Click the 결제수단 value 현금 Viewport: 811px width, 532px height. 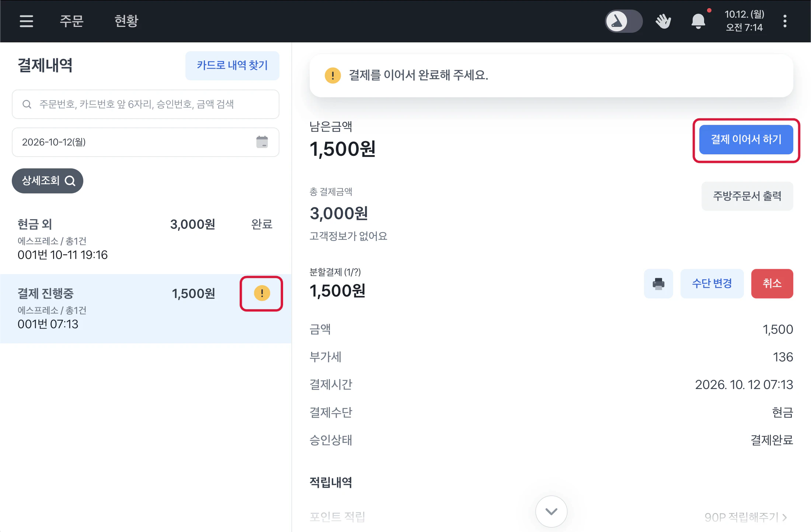click(x=782, y=412)
